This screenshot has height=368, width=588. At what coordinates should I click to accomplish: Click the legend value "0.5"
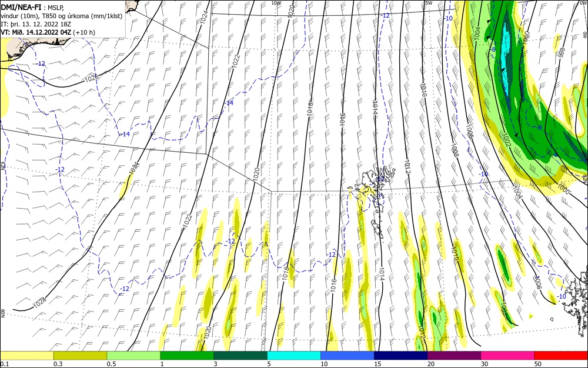coord(111,364)
